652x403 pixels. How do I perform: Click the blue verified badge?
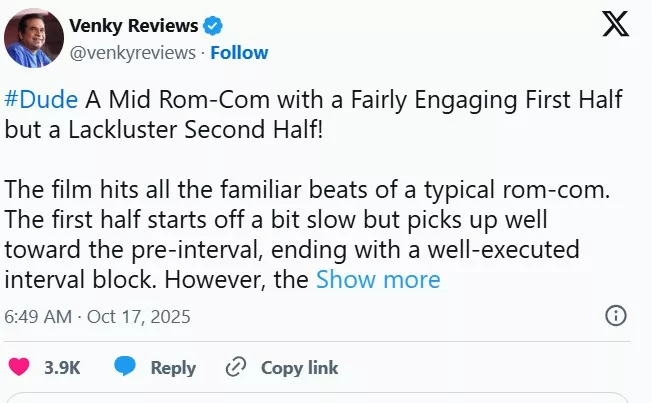pos(213,26)
